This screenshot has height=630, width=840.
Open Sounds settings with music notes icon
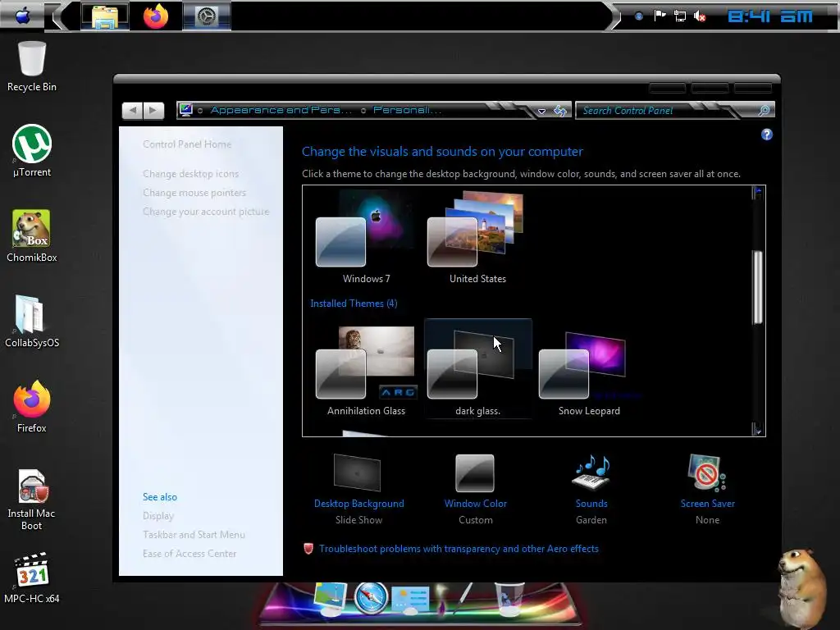pos(591,472)
